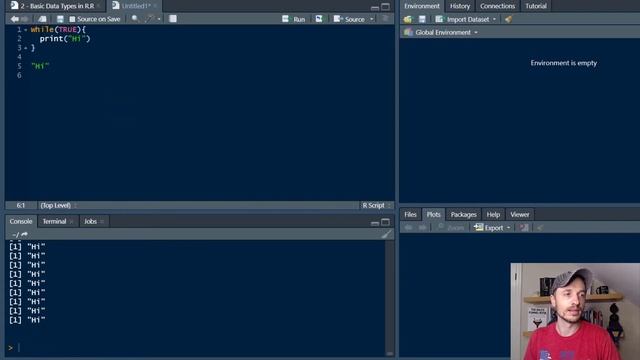Maximize the console pane
The width and height of the screenshot is (640, 360).
(385, 222)
